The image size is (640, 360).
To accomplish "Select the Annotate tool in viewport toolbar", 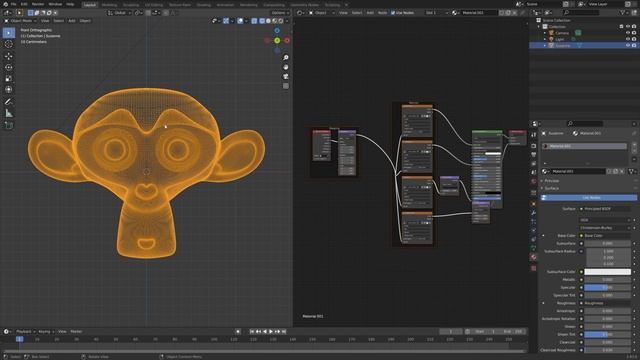I will (x=9, y=102).
